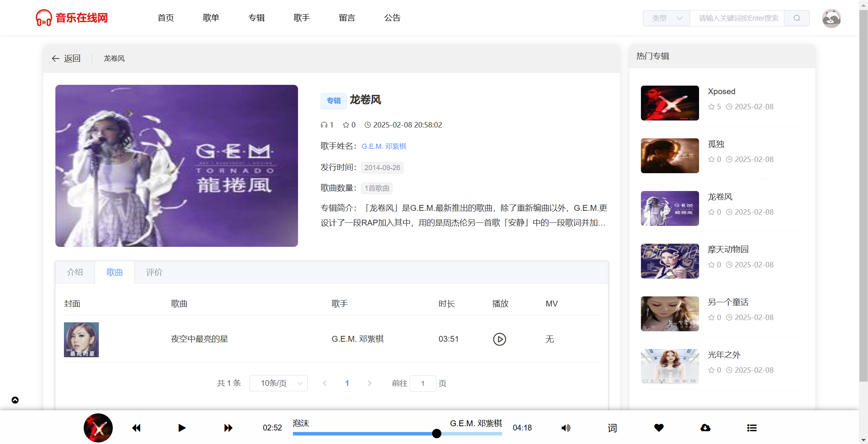Viewport: 868px width, 444px height.
Task: Open the G.E.M. 邓紫棋 singer link
Action: tap(384, 146)
